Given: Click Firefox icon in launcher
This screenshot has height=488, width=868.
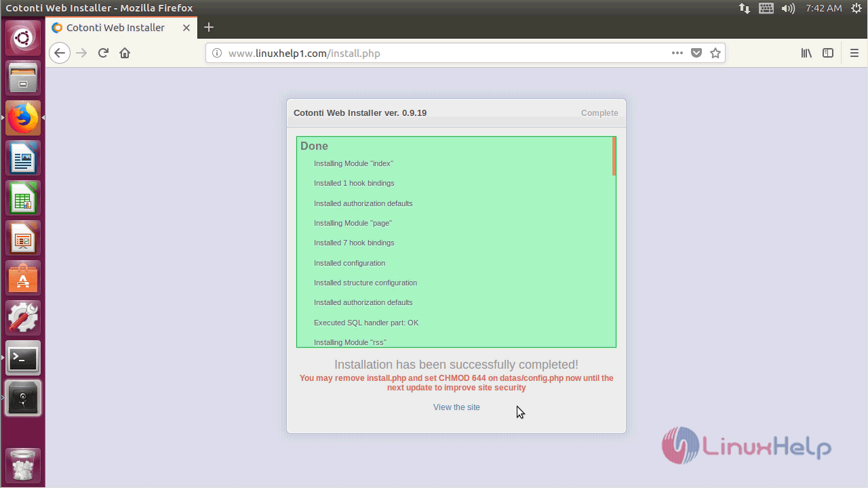Looking at the screenshot, I should coord(23,118).
